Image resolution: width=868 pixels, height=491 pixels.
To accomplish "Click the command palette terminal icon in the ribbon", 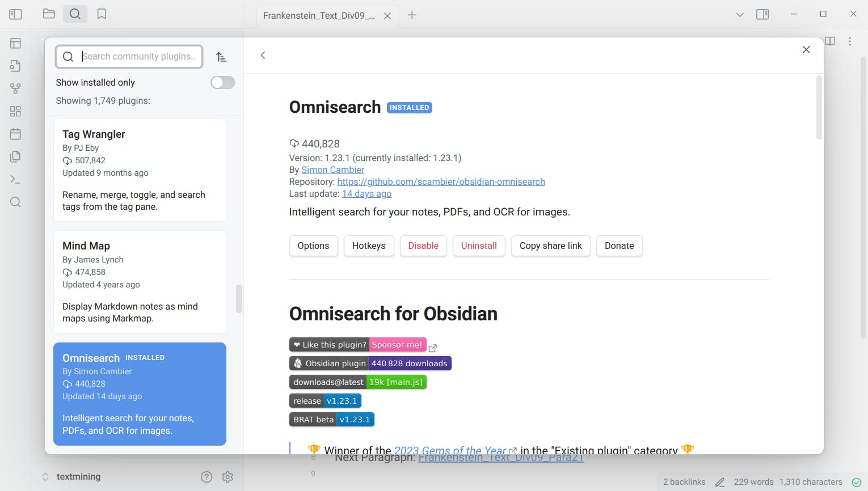I will (x=15, y=179).
